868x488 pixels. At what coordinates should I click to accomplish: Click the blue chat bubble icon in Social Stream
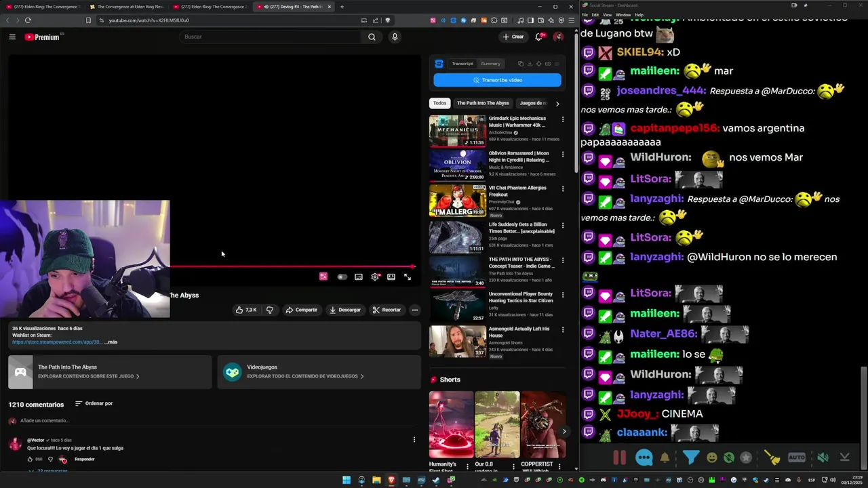click(x=644, y=457)
